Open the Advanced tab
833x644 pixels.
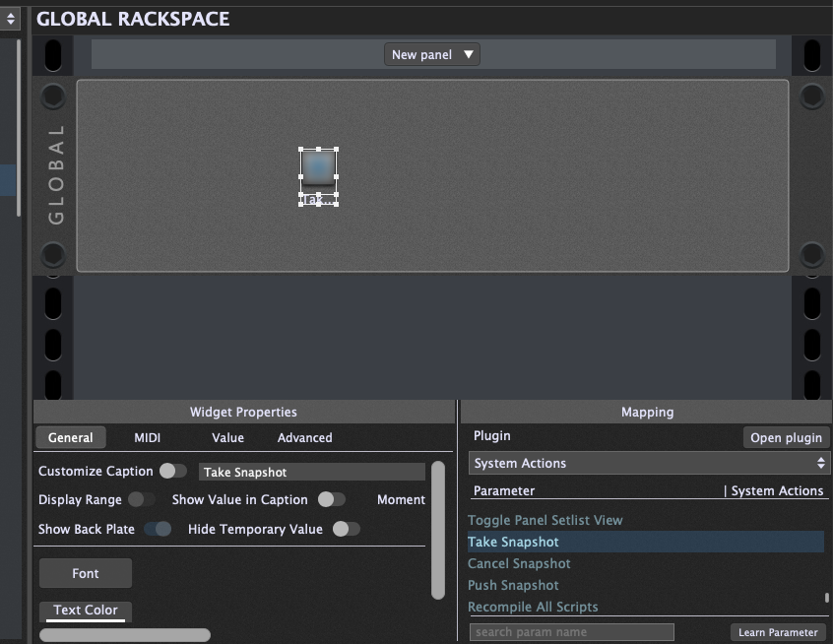pos(304,438)
